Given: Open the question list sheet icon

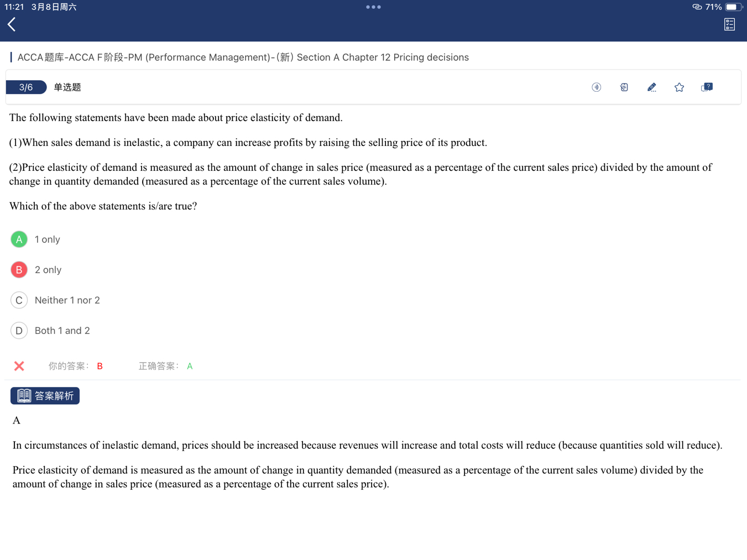Looking at the screenshot, I should point(729,24).
